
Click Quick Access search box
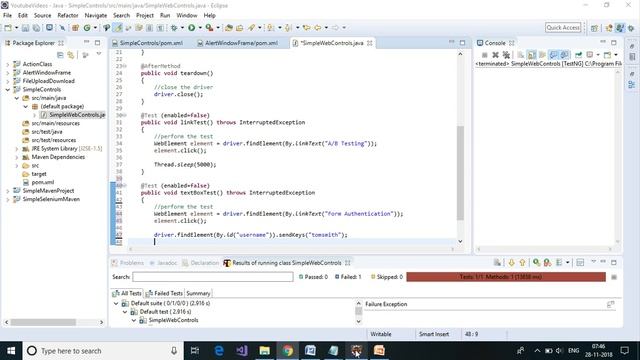(563, 27)
